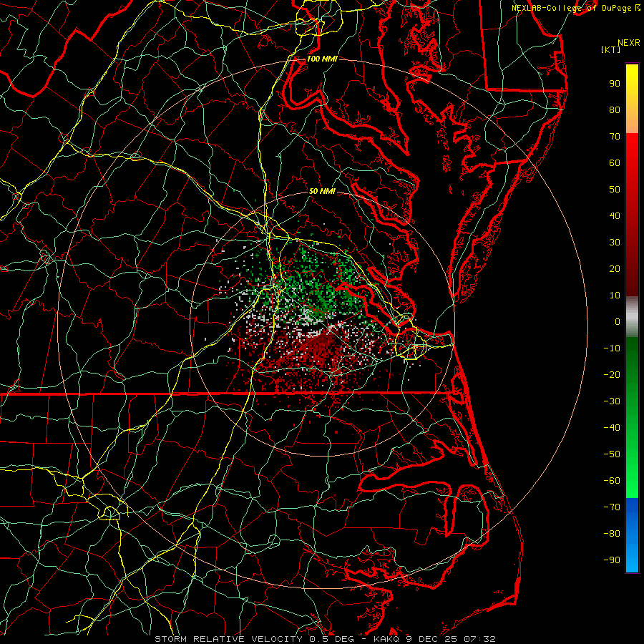Click the "-40" value on the scale

click(612, 428)
